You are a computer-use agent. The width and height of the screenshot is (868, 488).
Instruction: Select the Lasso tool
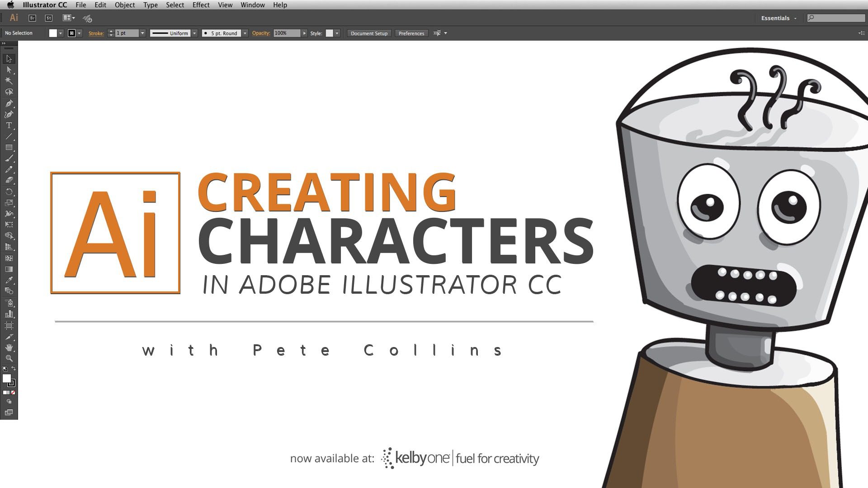(x=9, y=92)
